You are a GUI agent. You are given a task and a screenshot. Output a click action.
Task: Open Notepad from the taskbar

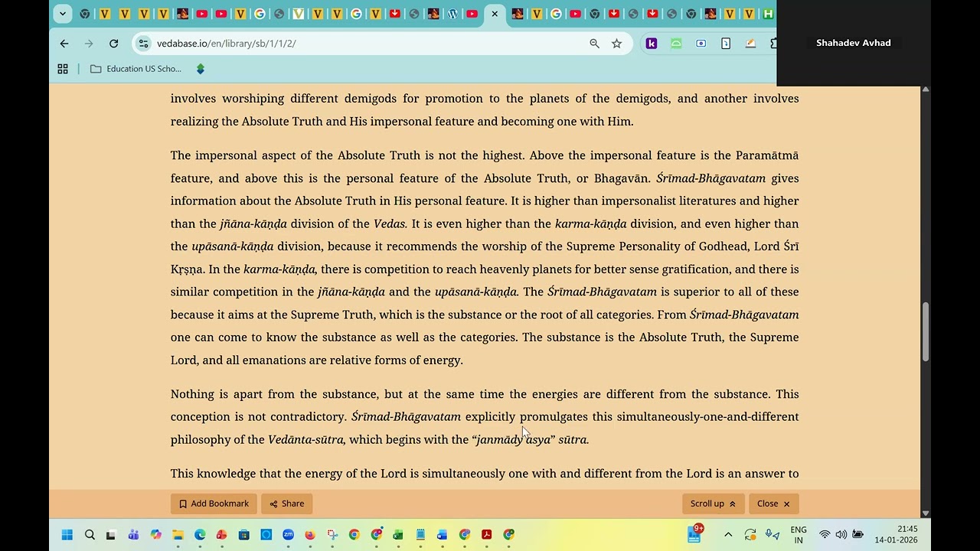click(420, 535)
